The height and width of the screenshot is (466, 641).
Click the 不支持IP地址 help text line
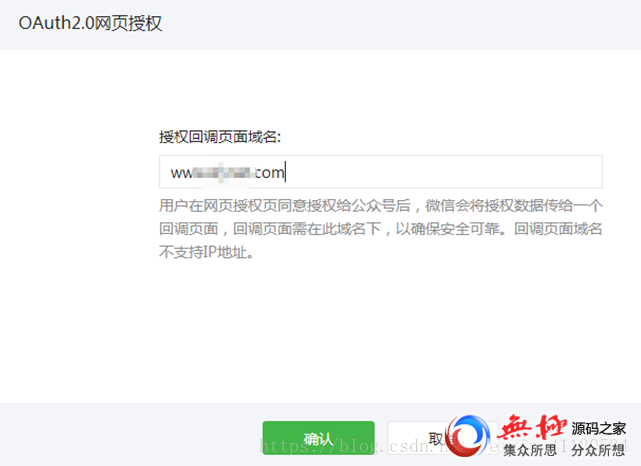(x=207, y=252)
